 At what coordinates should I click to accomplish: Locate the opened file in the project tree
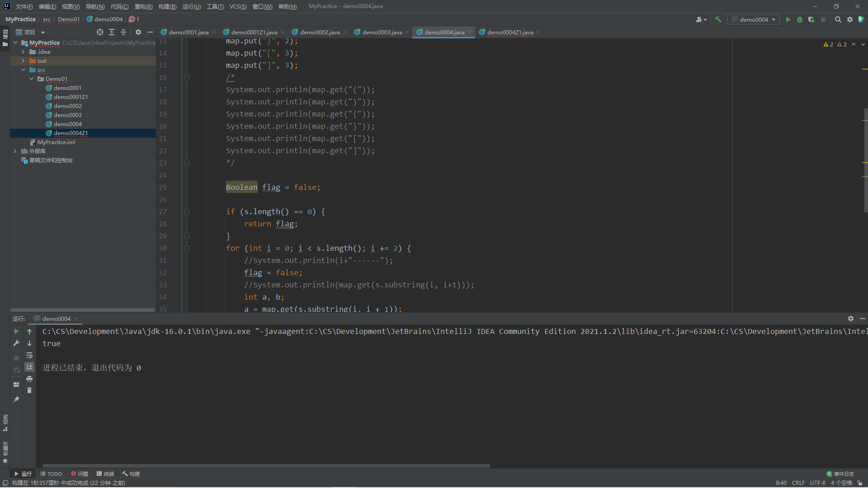click(100, 32)
